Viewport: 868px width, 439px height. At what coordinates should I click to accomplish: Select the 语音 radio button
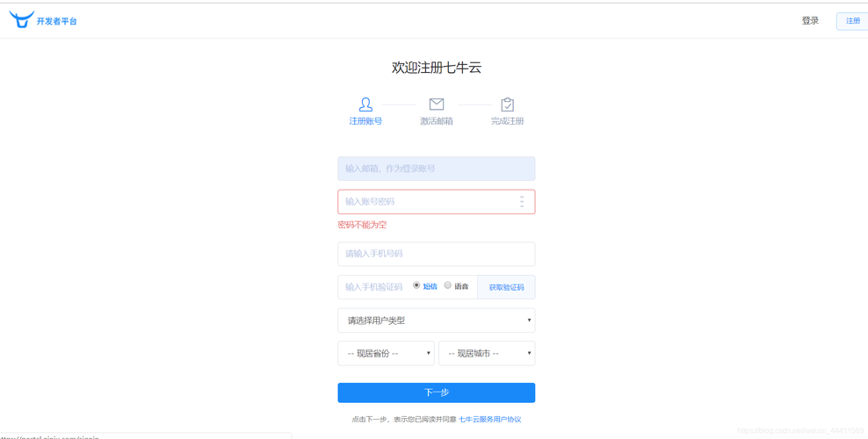click(448, 286)
